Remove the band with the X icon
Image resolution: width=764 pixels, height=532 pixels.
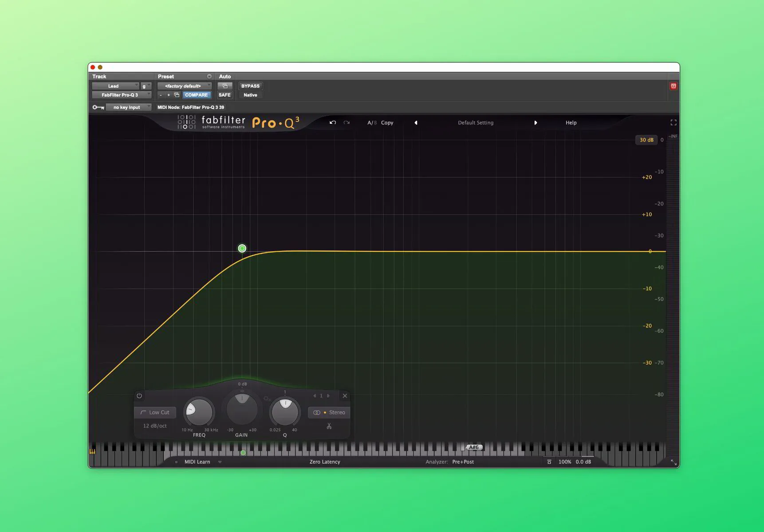coord(345,396)
